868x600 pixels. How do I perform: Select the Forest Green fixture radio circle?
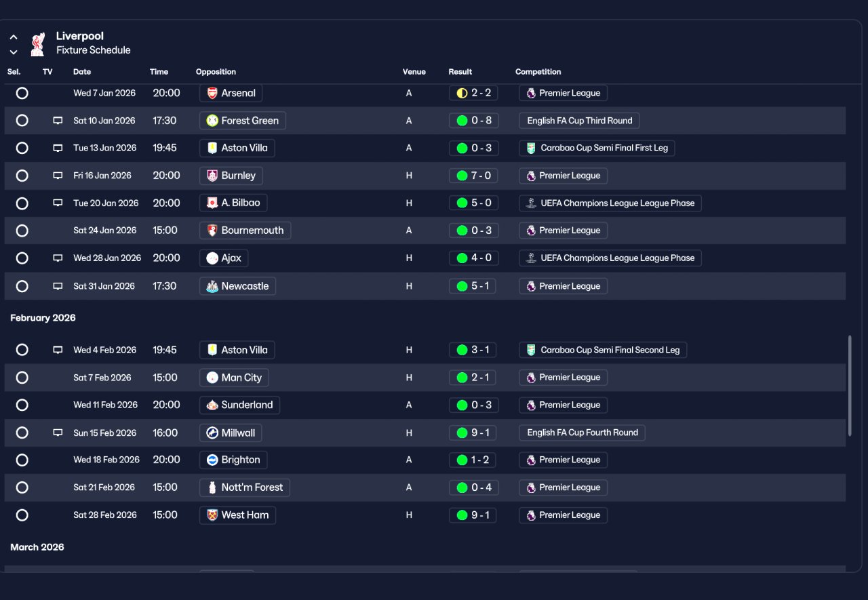(x=22, y=121)
